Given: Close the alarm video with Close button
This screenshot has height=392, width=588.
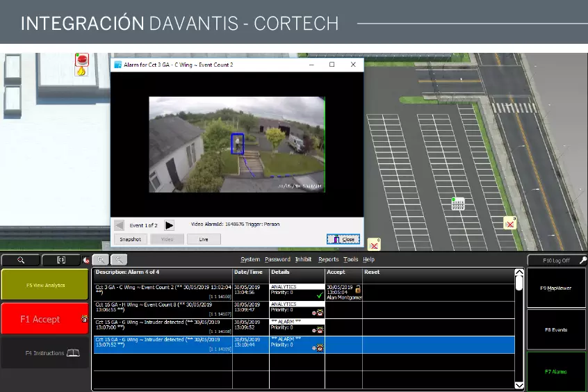Looking at the screenshot, I should (x=343, y=239).
